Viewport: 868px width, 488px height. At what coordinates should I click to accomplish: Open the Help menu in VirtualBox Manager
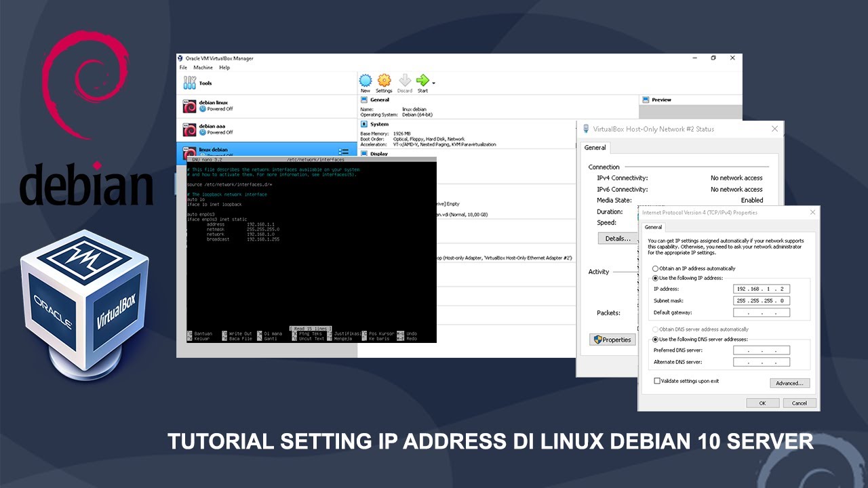(224, 68)
